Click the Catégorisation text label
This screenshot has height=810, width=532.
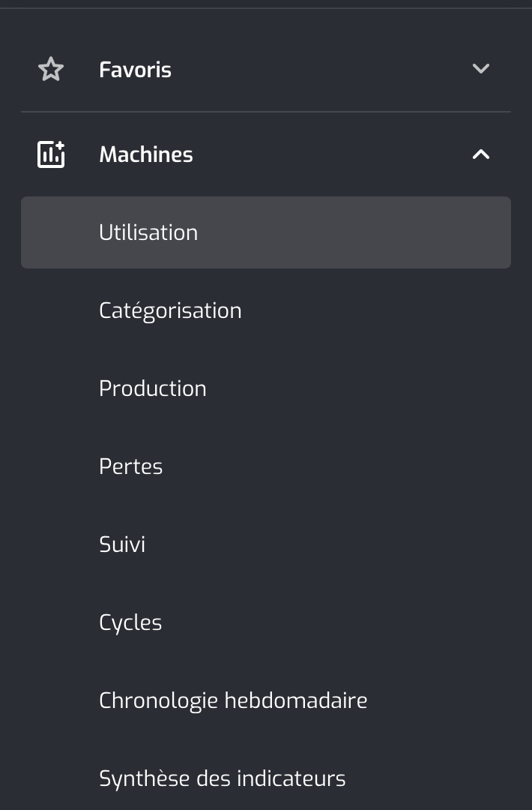(x=170, y=311)
